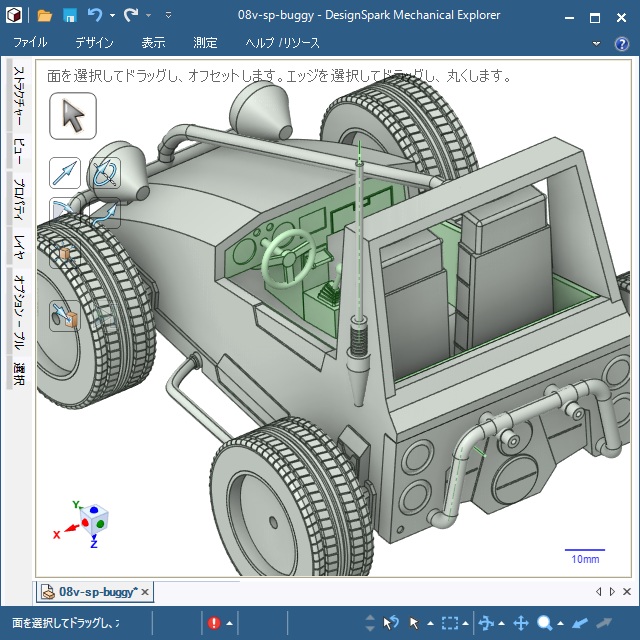Activate the Select arrow tool guide
The image size is (640, 640).
coord(73,115)
